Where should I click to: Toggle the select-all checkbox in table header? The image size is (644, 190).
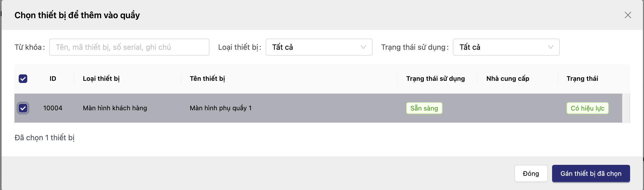click(x=23, y=79)
